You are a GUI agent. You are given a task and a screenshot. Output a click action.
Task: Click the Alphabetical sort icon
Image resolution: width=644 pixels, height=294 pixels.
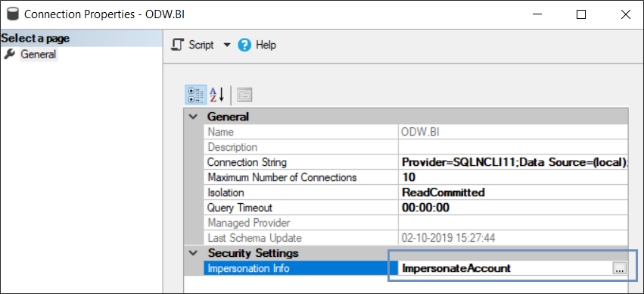[217, 95]
